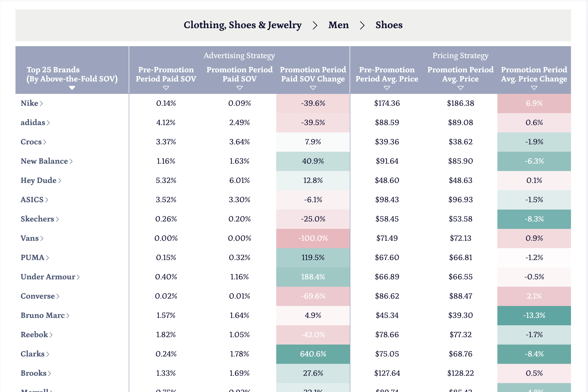Expand the Skechers brand row
Viewport: 588px width, 392px height.
(x=40, y=219)
